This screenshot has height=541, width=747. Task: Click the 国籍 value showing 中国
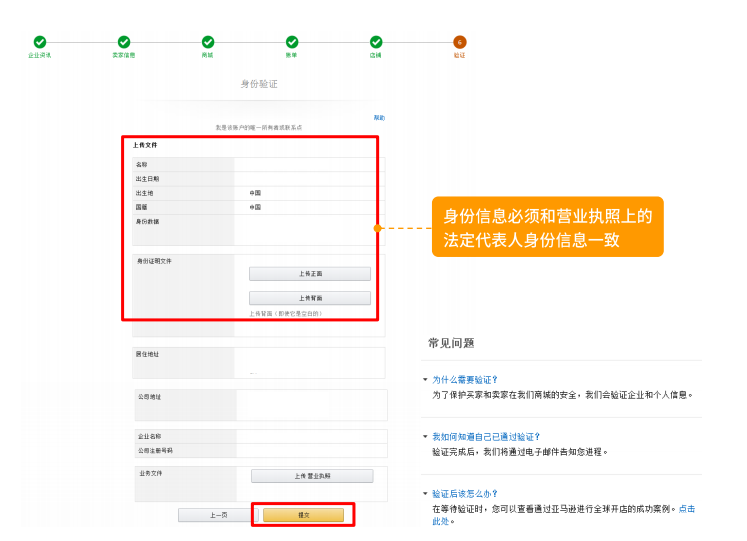click(x=255, y=207)
